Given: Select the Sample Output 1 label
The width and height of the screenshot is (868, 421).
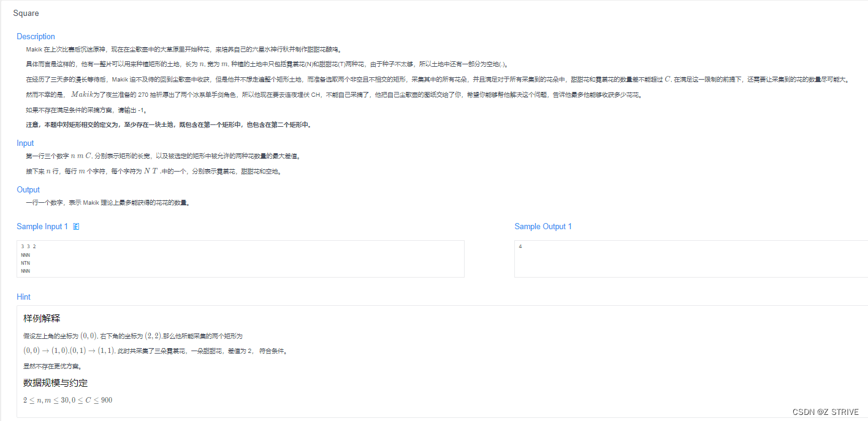Looking at the screenshot, I should click(543, 226).
